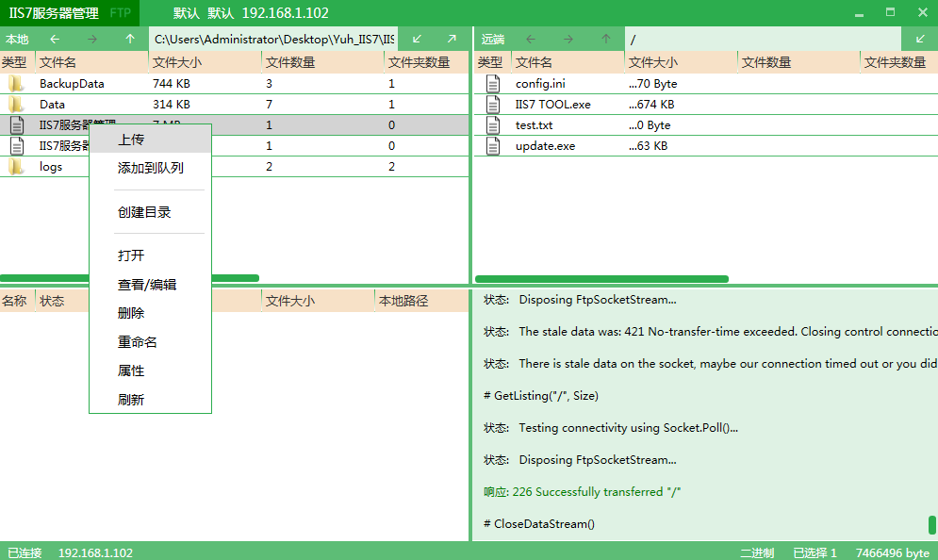The height and width of the screenshot is (560, 938).
Task: Click the remote panel's down-left arrow icon
Action: tap(921, 40)
